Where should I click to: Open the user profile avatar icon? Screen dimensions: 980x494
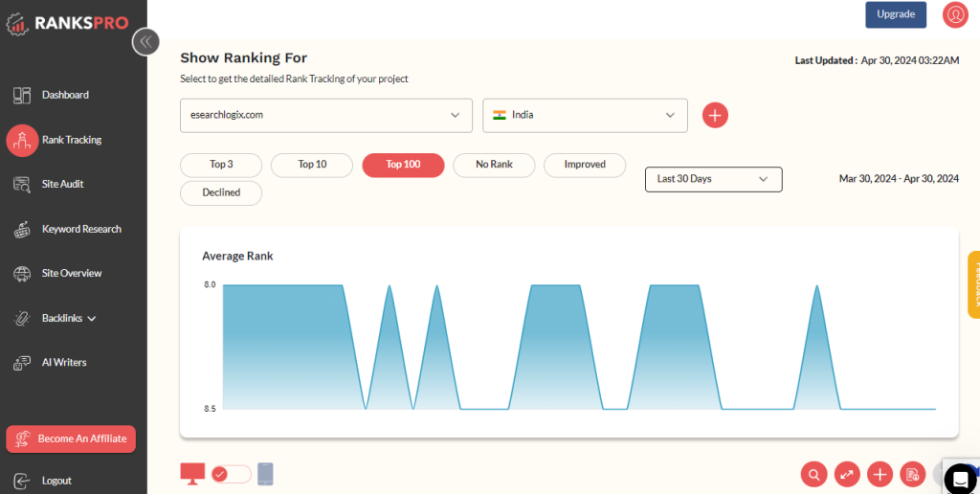tap(955, 15)
